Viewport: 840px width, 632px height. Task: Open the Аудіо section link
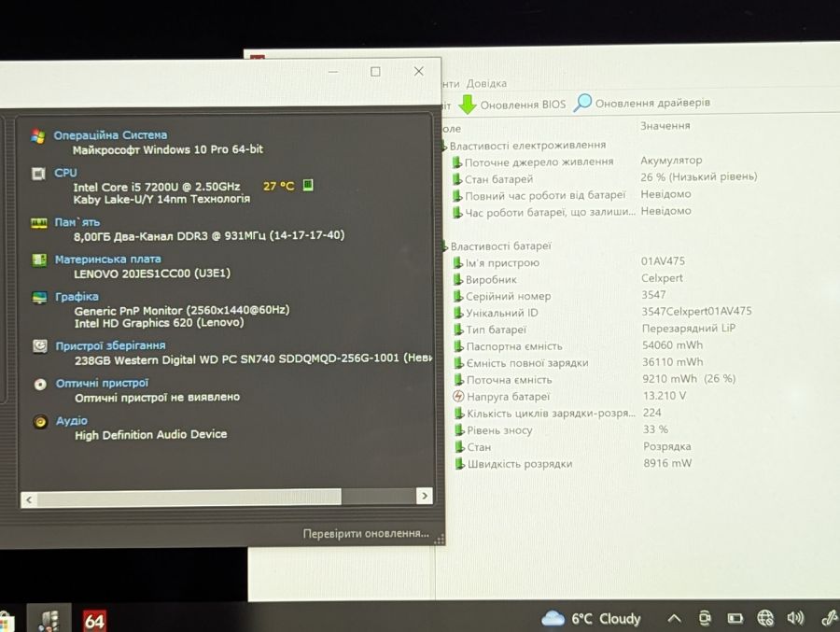tap(72, 421)
